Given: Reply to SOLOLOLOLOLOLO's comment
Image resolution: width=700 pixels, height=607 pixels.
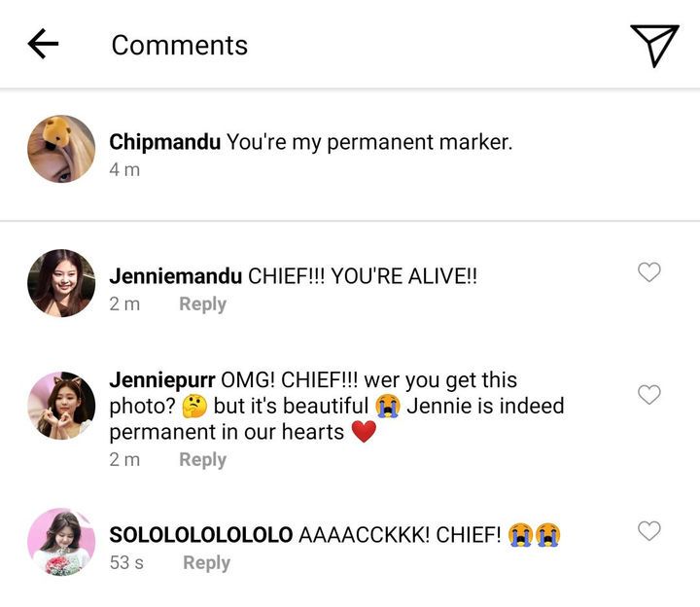Looking at the screenshot, I should pos(206,562).
